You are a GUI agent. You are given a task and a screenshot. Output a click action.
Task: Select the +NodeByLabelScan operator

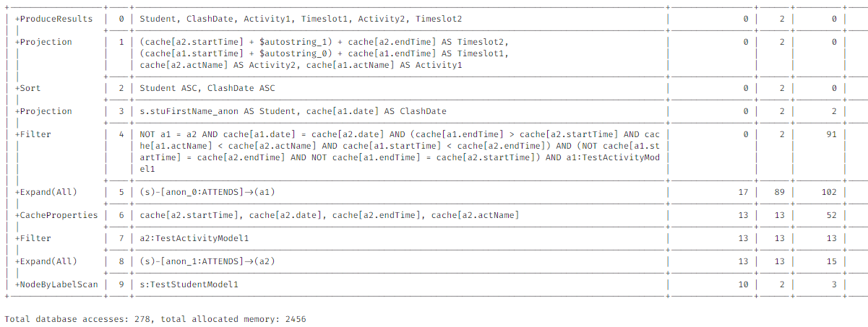pos(56,284)
